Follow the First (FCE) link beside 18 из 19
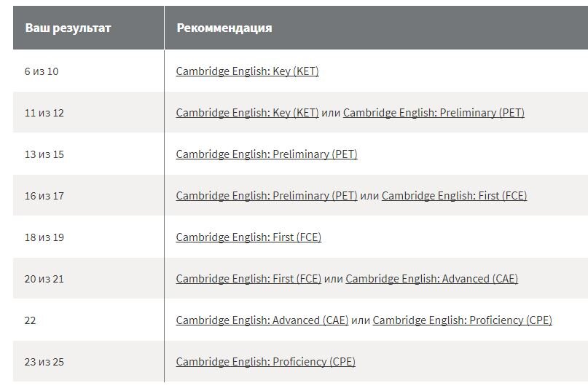This screenshot has height=391, width=588. (x=248, y=237)
